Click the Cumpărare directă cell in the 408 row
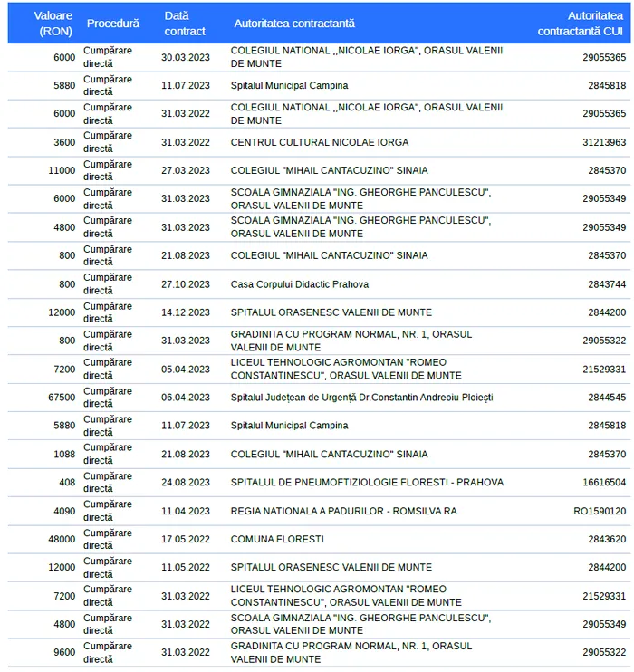The height and width of the screenshot is (672, 634). (108, 482)
